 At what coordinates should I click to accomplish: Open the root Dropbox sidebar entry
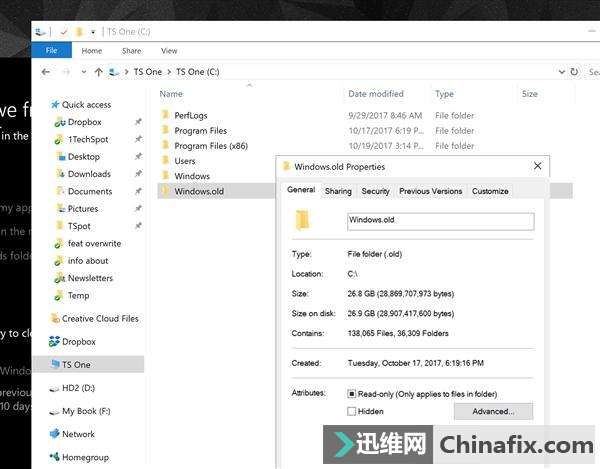(x=78, y=342)
